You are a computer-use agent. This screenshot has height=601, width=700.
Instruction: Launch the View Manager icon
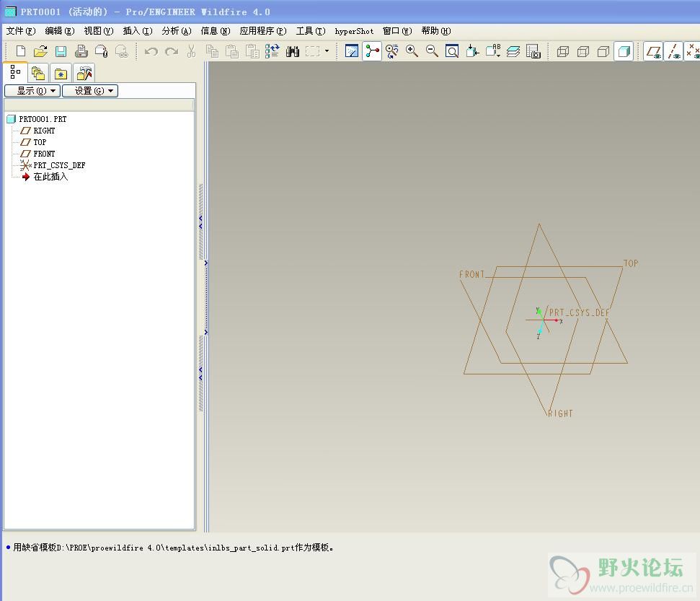tap(533, 51)
